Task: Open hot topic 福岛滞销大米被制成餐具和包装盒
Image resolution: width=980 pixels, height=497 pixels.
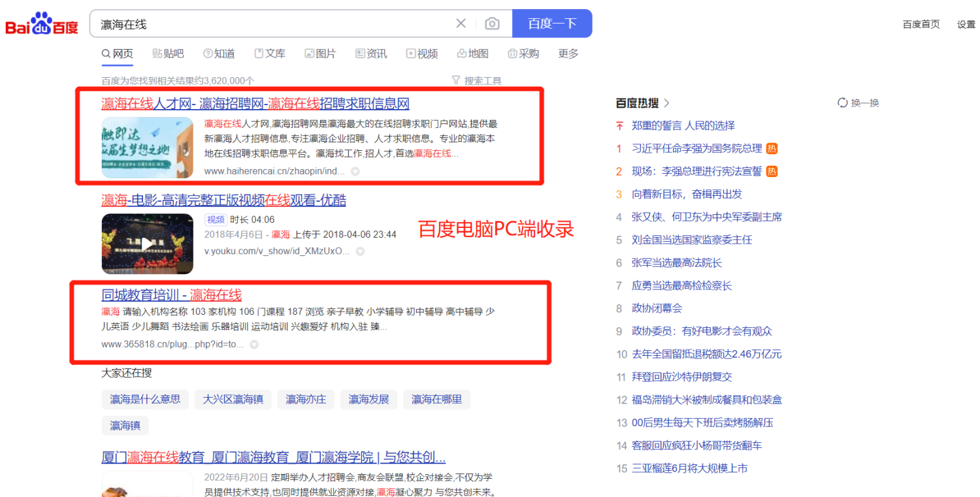Action: pos(706,400)
